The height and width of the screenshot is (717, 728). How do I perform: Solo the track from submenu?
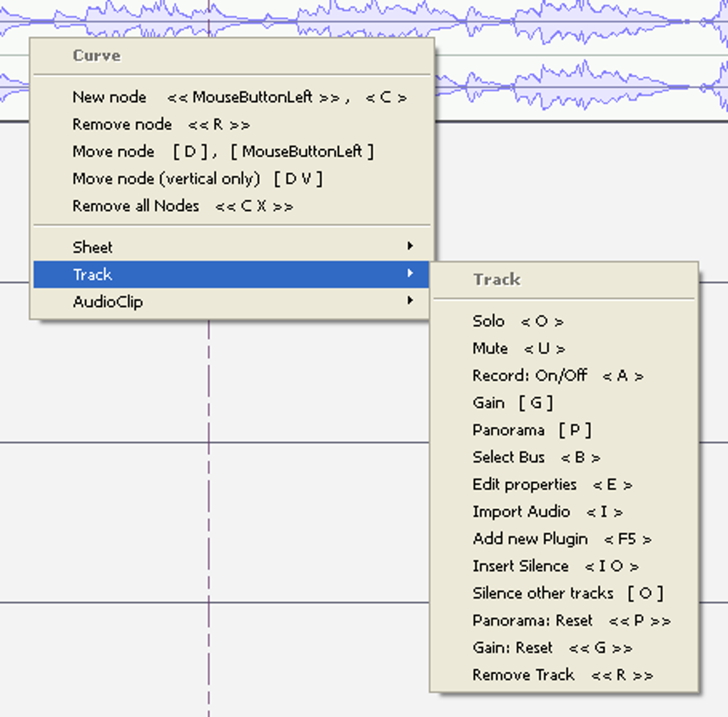(x=564, y=321)
